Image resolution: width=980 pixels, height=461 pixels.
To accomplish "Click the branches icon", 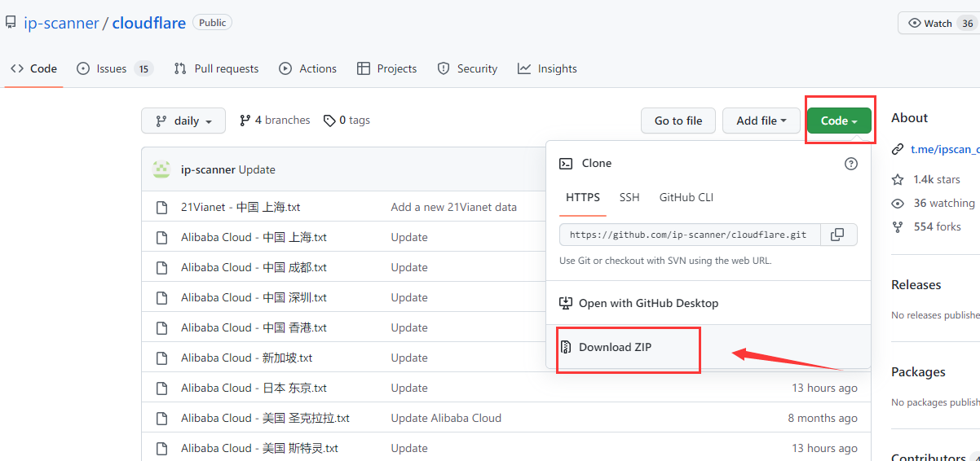I will point(245,121).
